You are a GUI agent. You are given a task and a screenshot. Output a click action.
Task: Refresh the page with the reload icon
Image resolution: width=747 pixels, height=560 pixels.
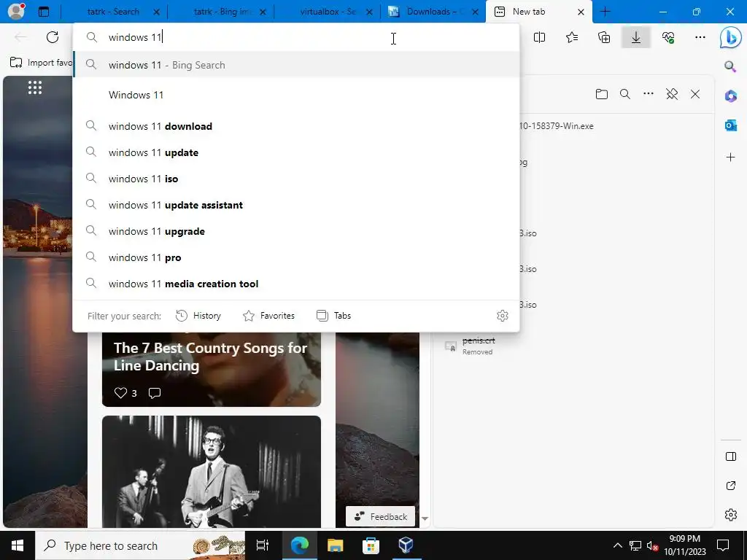53,37
